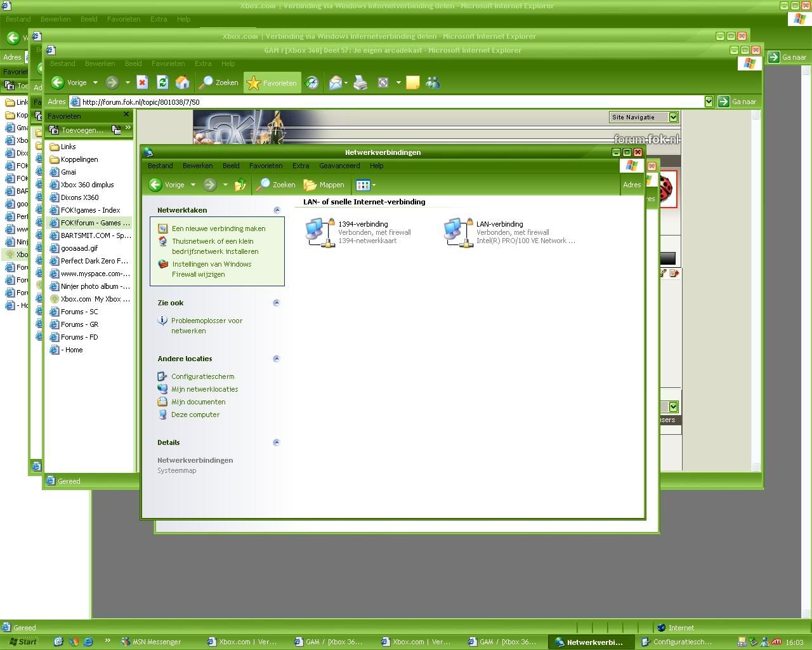Click the forward arrow in Netwerkverbindingen toolbar
This screenshot has width=812, height=650.
point(209,185)
